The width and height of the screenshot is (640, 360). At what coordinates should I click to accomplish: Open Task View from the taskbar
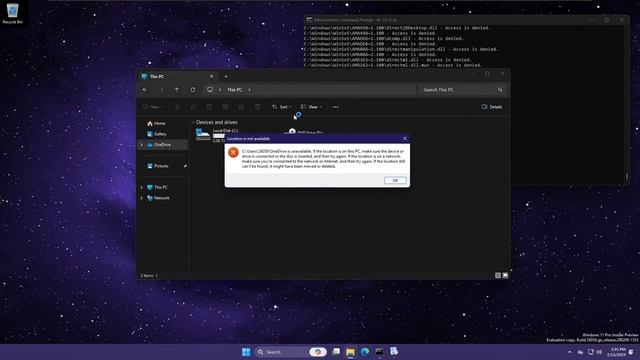(336, 352)
